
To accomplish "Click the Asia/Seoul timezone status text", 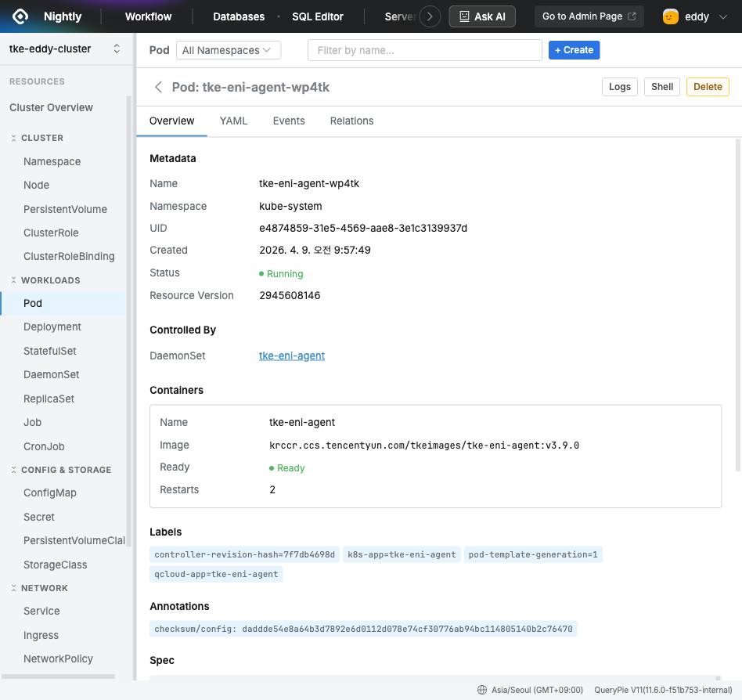I will coord(537,690).
